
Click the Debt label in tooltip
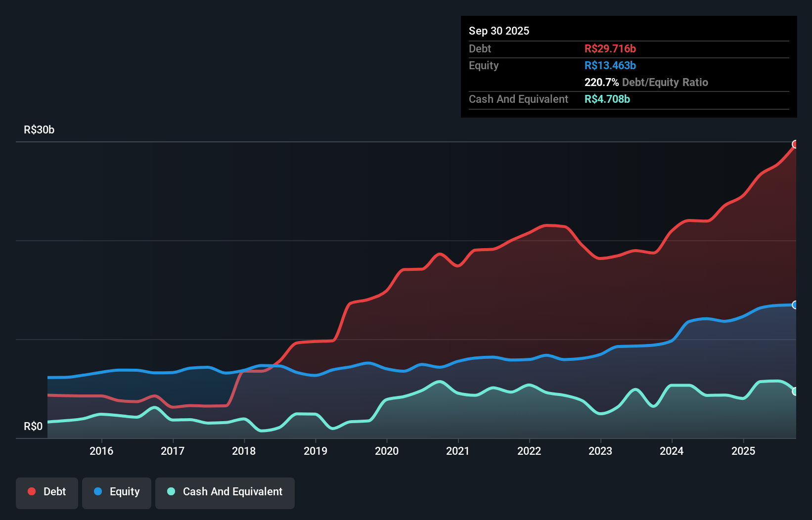pos(480,48)
